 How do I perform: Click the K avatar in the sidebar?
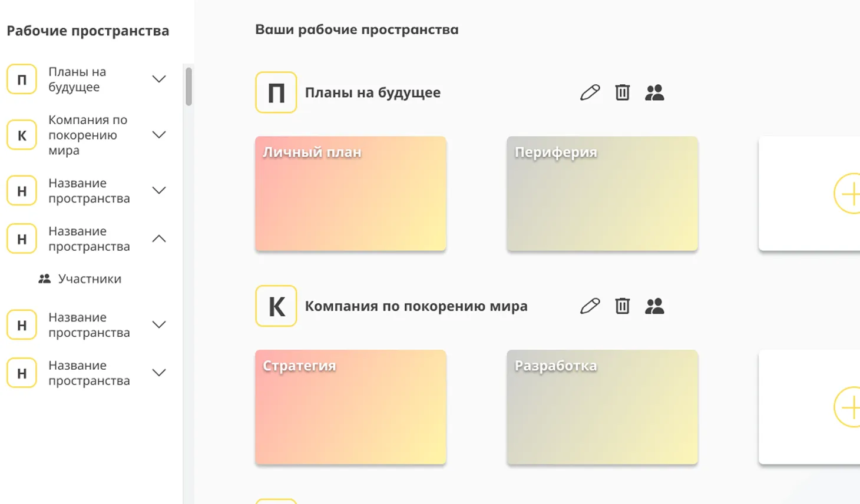pos(22,135)
